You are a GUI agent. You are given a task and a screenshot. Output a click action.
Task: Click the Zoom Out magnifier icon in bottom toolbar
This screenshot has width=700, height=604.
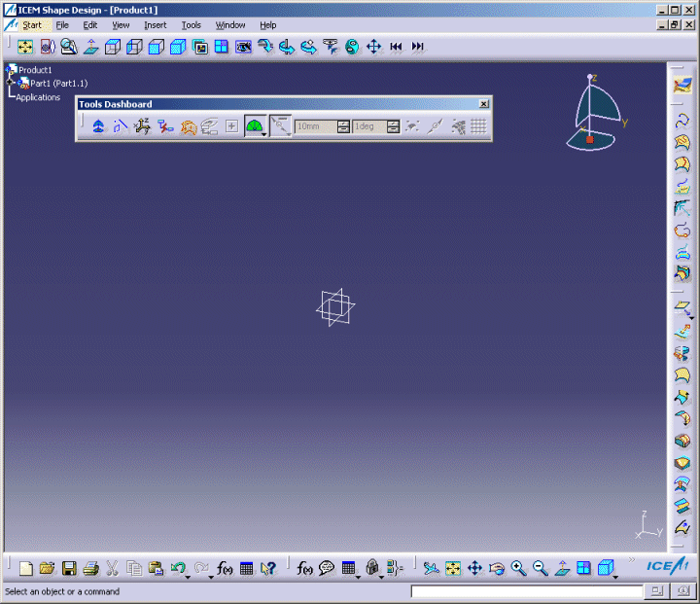541,568
